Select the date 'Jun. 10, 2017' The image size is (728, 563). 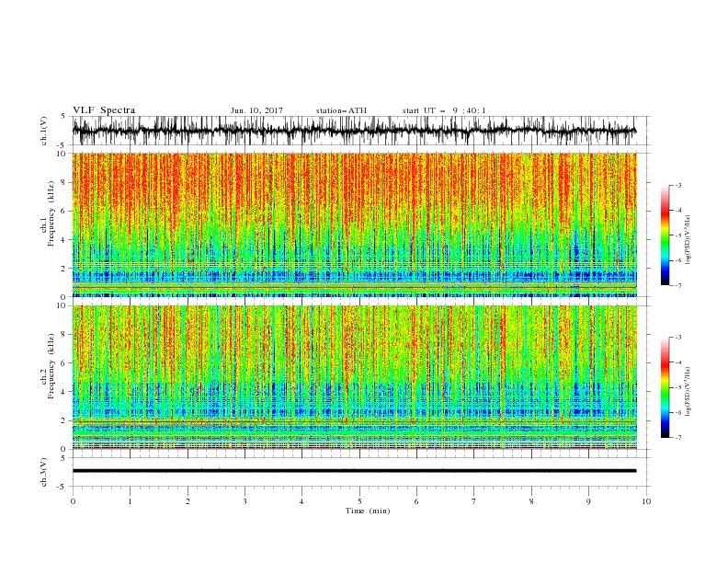coord(256,110)
